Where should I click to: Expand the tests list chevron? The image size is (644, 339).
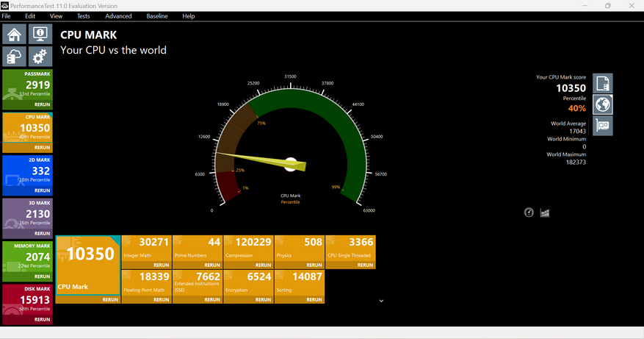pos(381,301)
